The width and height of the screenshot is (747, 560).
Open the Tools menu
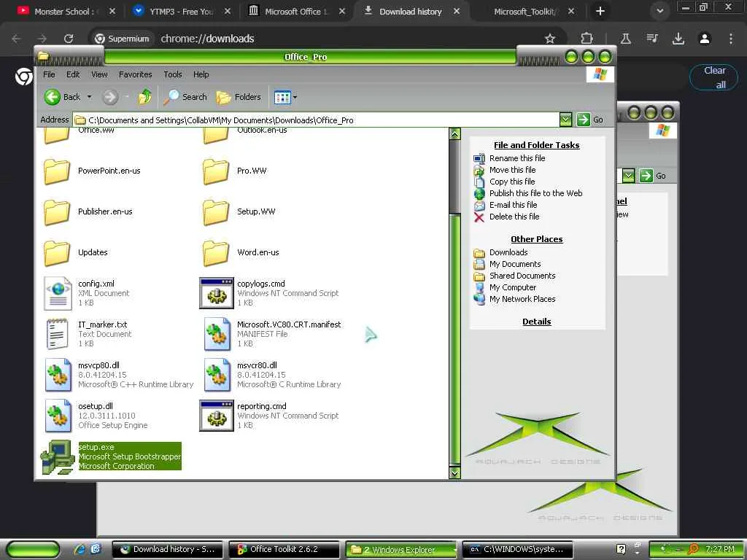point(172,74)
